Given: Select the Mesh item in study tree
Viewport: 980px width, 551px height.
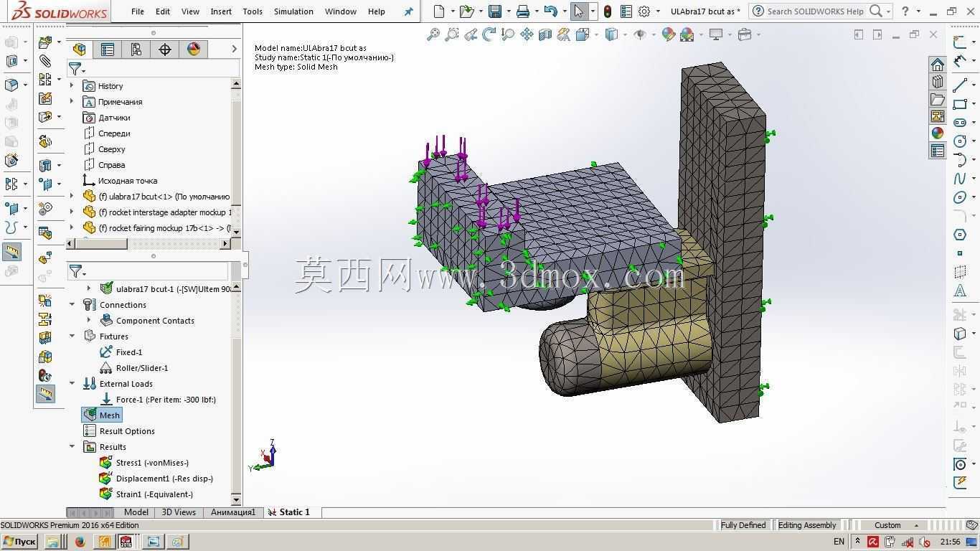Looking at the screenshot, I should (x=102, y=415).
